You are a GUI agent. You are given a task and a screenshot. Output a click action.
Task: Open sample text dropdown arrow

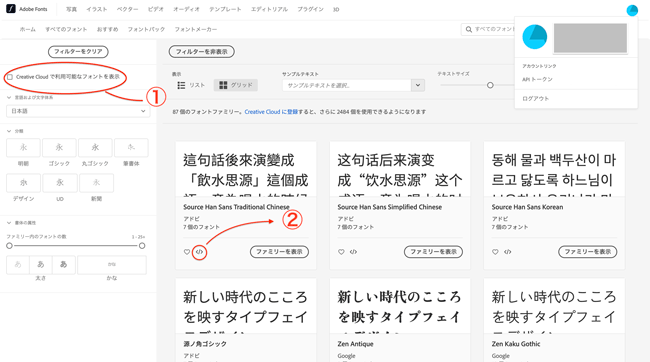click(x=418, y=85)
